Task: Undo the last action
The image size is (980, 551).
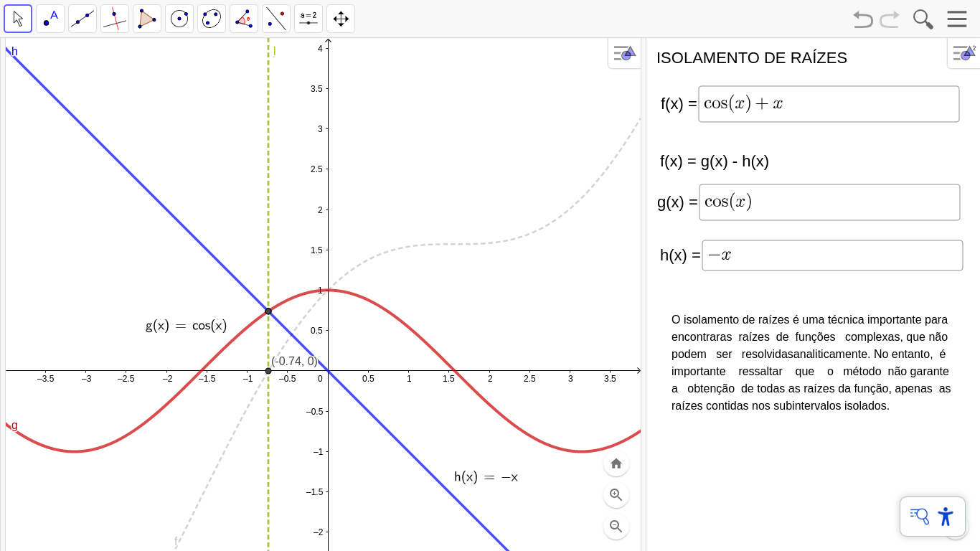Action: click(863, 19)
